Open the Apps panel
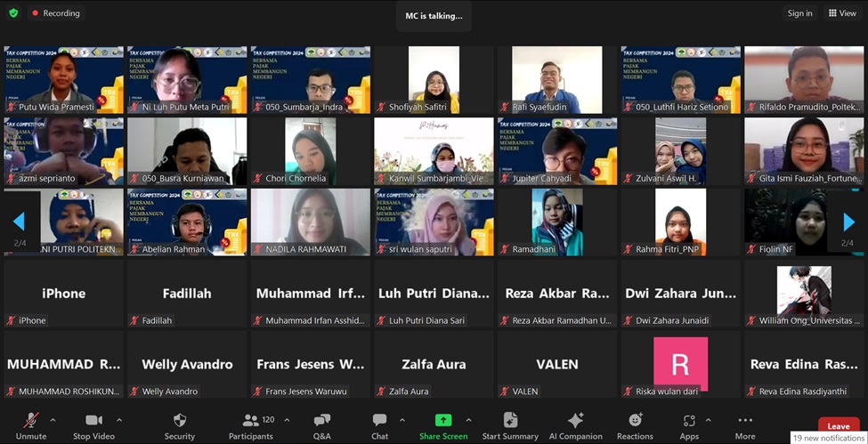868x444 pixels. click(689, 421)
